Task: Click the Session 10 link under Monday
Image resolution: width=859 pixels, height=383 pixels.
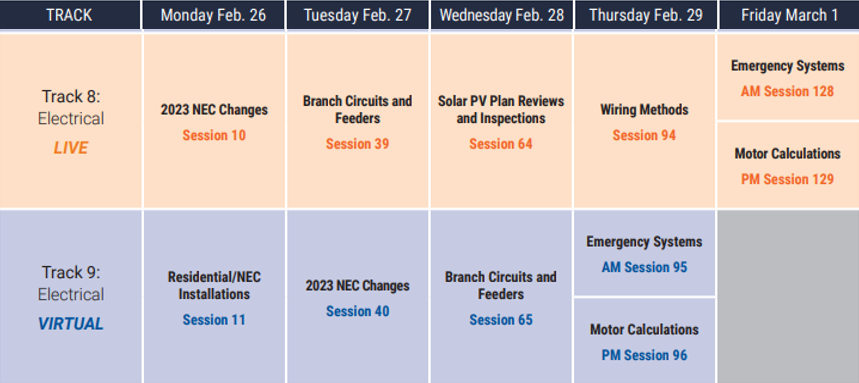Action: point(214,135)
